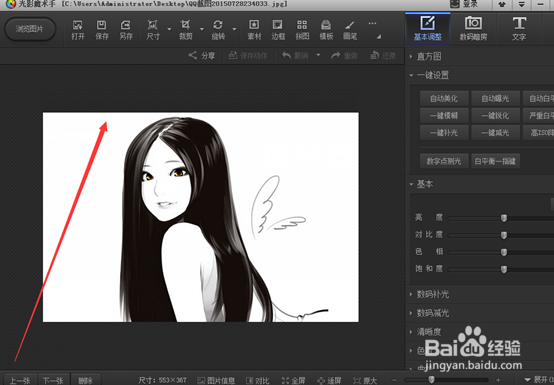Viewport: 554px width, 385px height.
Task: Switch to 全屏 (Fullscreen) view
Action: point(294,380)
